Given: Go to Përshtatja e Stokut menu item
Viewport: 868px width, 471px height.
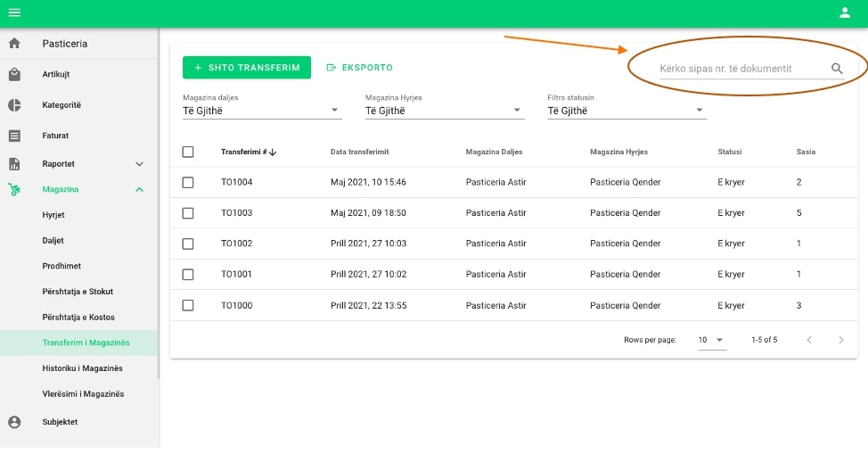Looking at the screenshot, I should coord(78,292).
